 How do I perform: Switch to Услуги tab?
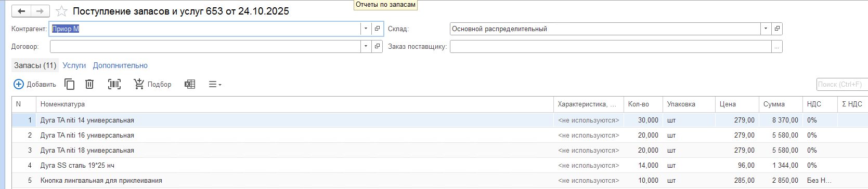coord(74,65)
